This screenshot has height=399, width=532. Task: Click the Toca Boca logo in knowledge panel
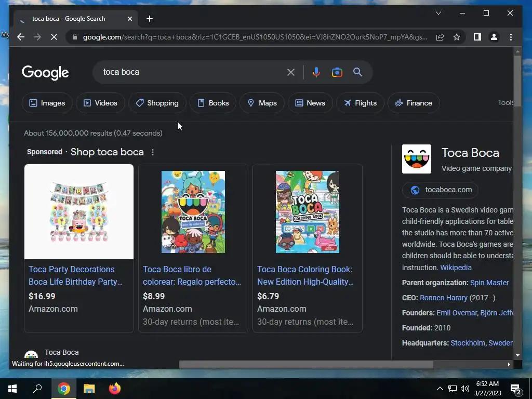417,159
